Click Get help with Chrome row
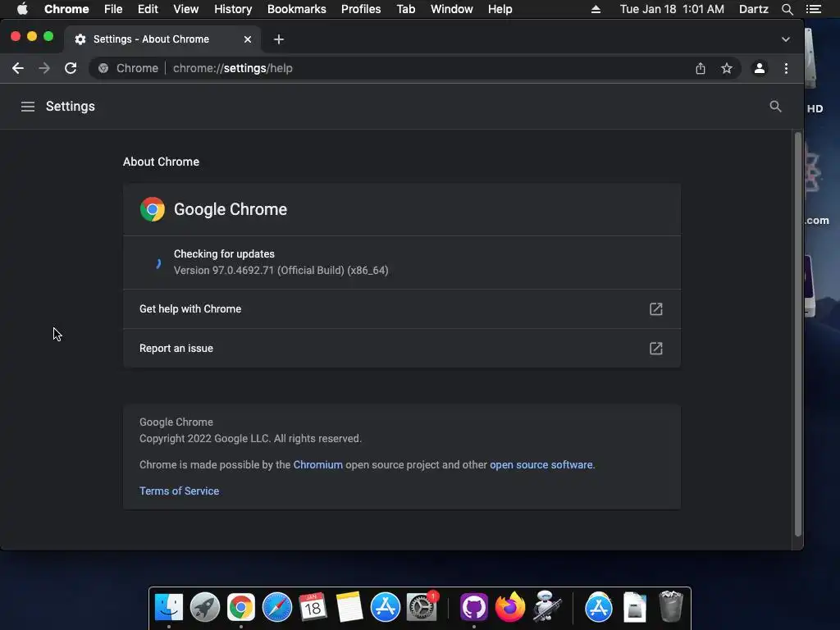 tap(402, 309)
